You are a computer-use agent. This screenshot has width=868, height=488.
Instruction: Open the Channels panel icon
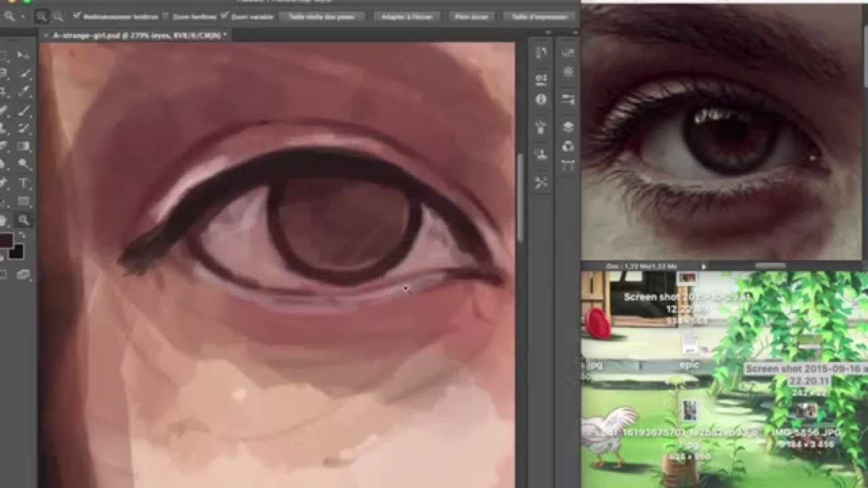coord(568,146)
